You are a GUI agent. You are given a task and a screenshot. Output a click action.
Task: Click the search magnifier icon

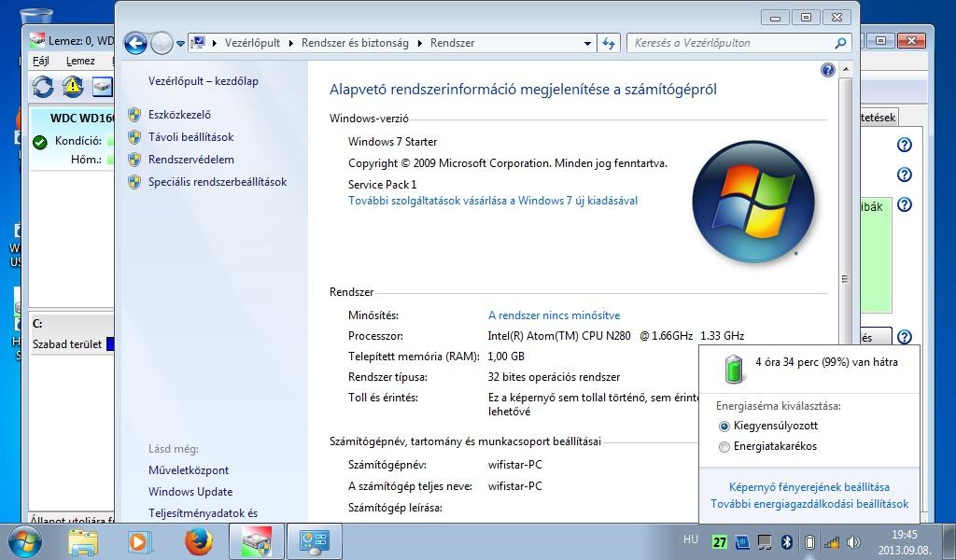[x=840, y=43]
